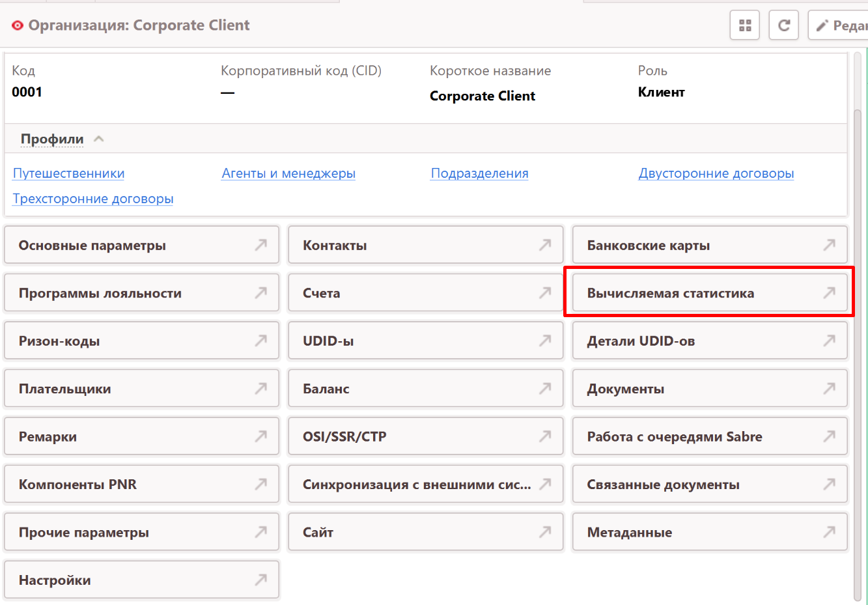Click the arrow icon on Банковские карты
This screenshot has height=605, width=868.
click(x=829, y=245)
